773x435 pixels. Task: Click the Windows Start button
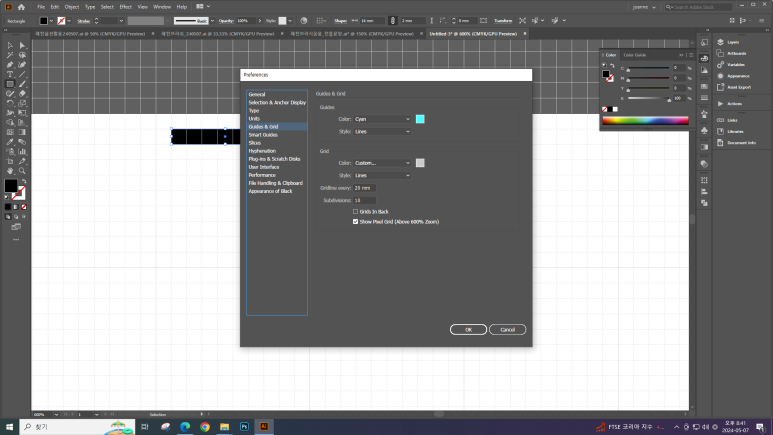[9, 427]
